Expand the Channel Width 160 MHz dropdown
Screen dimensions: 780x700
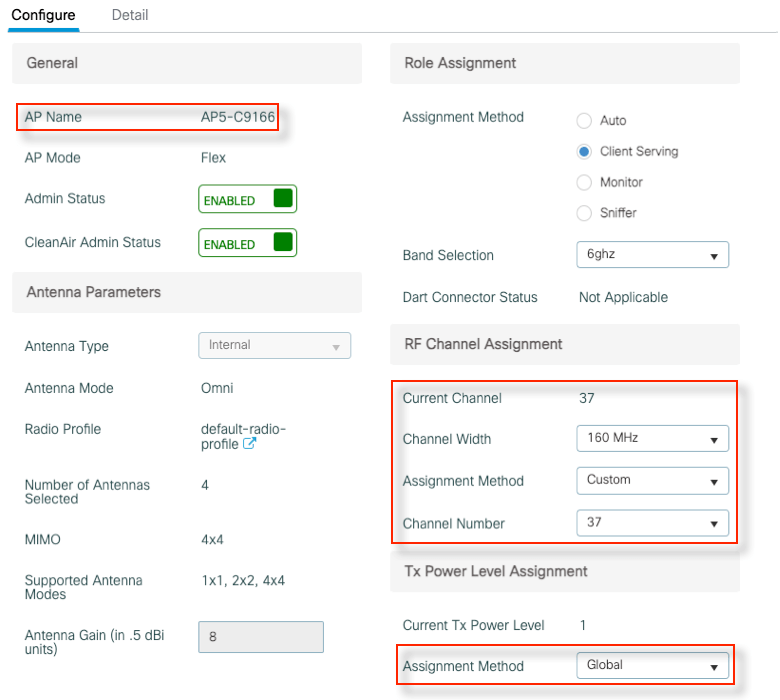[x=652, y=438]
